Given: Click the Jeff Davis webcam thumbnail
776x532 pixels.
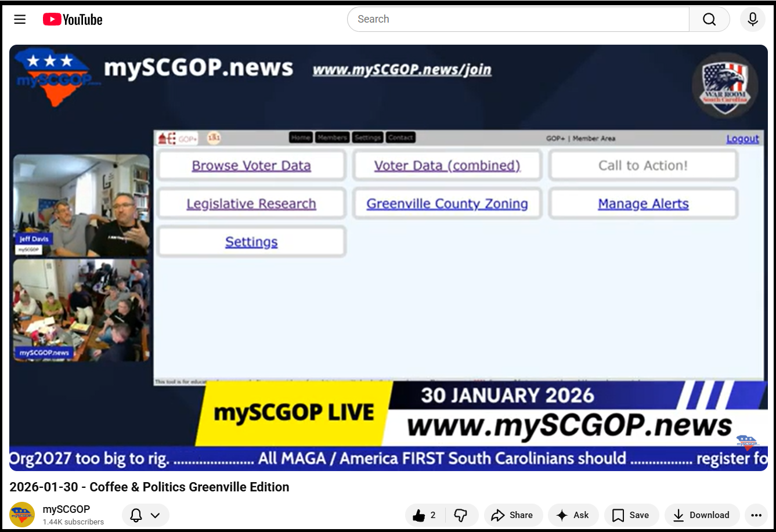Looking at the screenshot, I should point(81,205).
